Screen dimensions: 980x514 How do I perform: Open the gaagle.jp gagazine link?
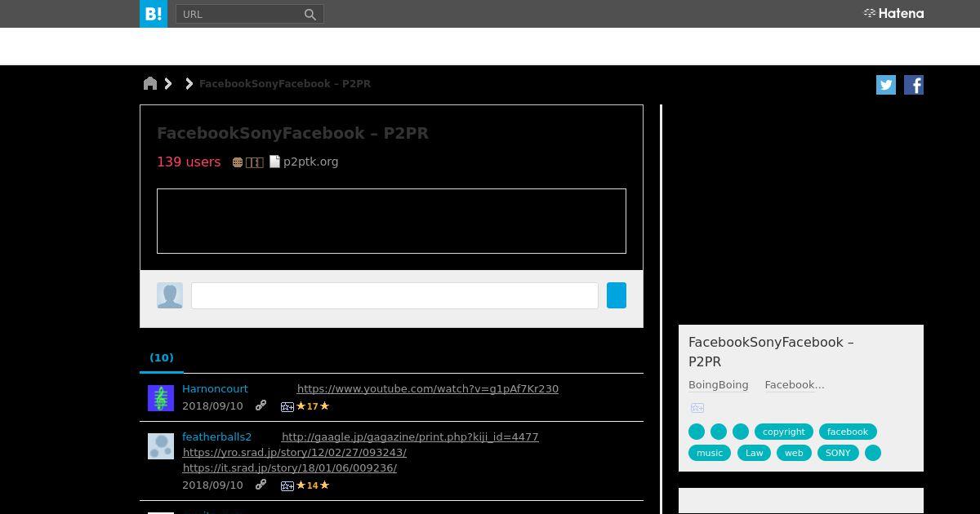coord(410,437)
